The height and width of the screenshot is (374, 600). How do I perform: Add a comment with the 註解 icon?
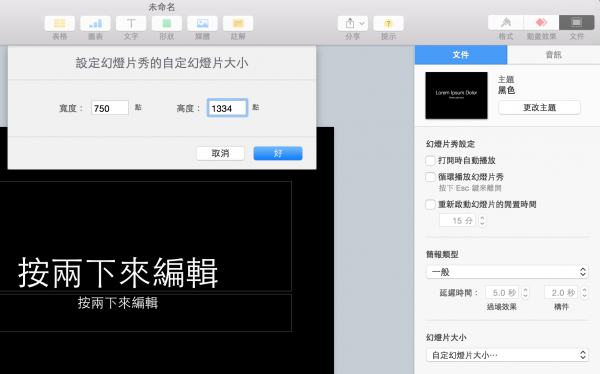click(x=238, y=23)
